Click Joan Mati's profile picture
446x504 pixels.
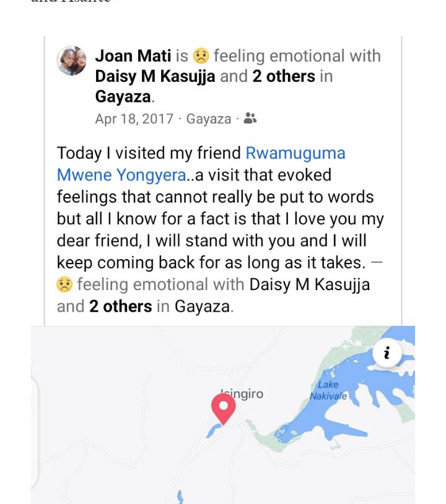(x=72, y=61)
